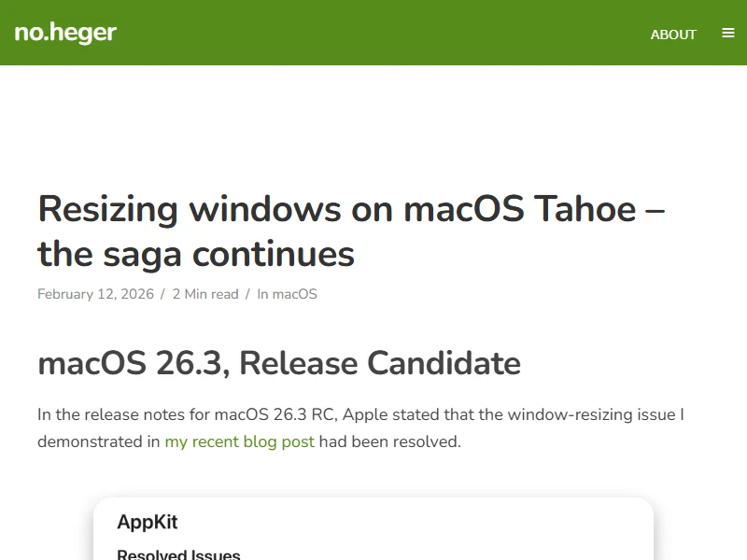Open the ABOUT menu item
747x560 pixels.
pyautogui.click(x=673, y=35)
